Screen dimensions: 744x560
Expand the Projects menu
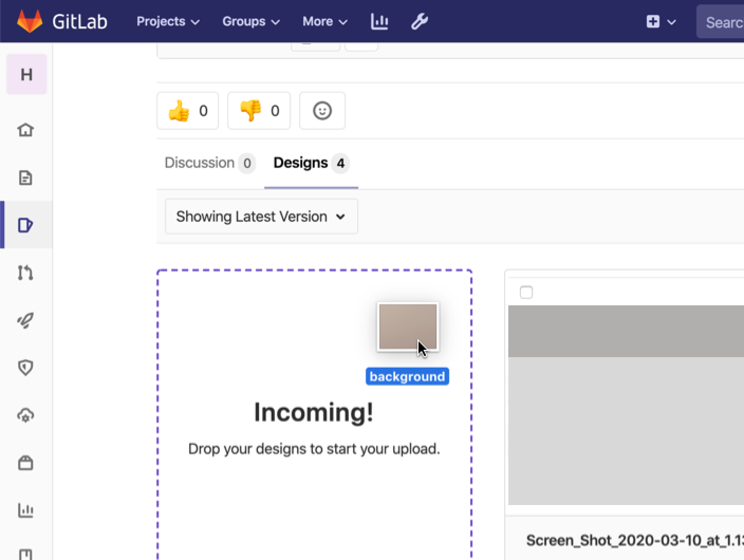click(167, 21)
